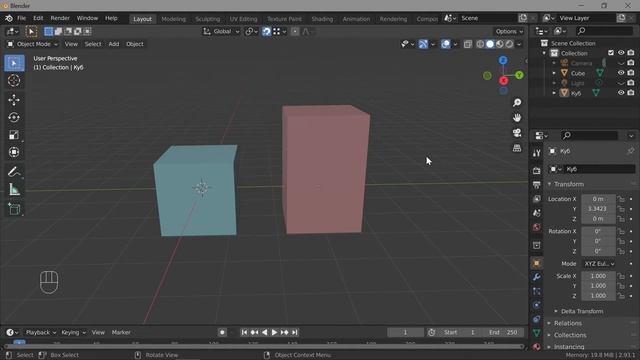Image resolution: width=640 pixels, height=360 pixels.
Task: Pin the Куб properties panel
Action: 630,151
